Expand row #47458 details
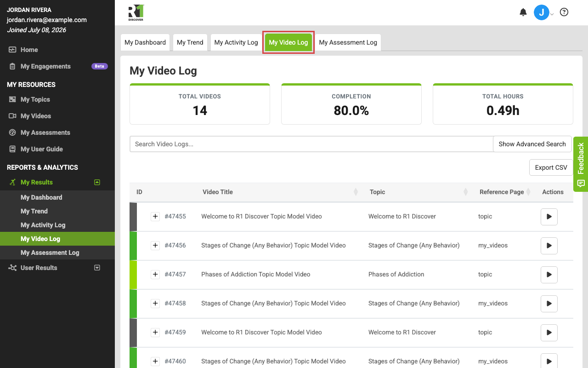This screenshot has width=588, height=368. pyautogui.click(x=155, y=303)
